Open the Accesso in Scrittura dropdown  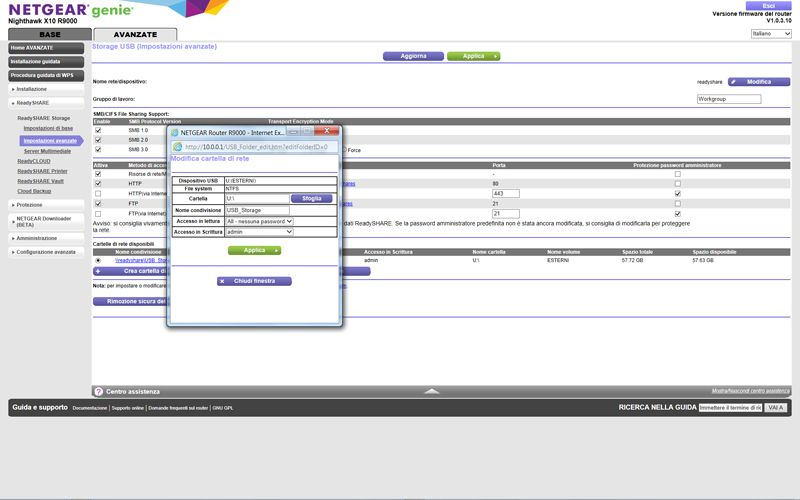click(x=259, y=232)
